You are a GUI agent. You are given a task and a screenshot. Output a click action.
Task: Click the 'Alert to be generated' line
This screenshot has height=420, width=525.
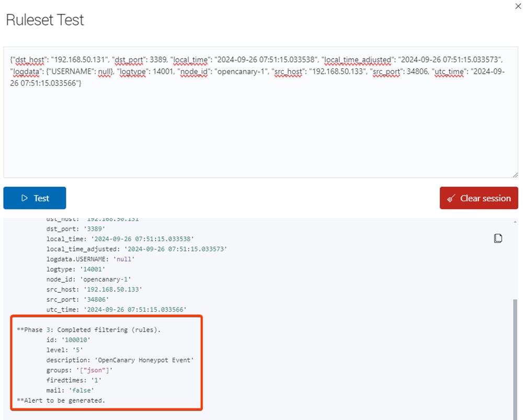61,400
